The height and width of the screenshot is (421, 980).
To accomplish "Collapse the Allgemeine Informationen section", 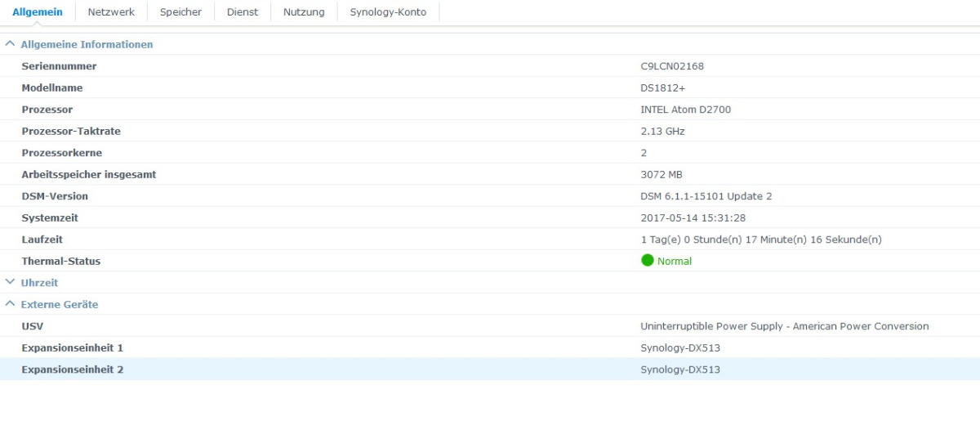I will (x=10, y=44).
